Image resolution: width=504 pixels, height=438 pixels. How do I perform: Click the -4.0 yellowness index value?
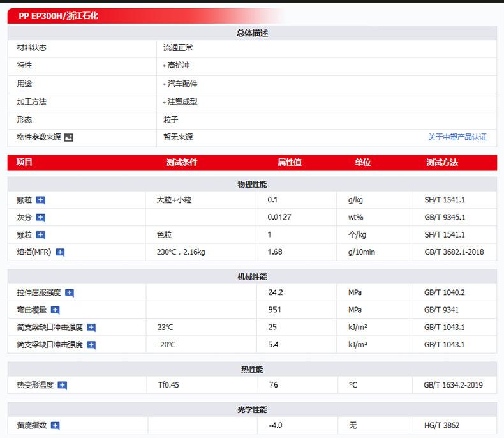click(276, 425)
